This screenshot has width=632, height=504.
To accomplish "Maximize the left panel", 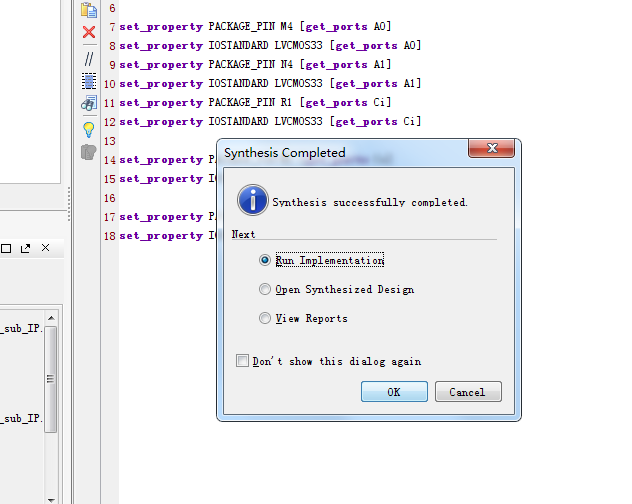I will [x=6, y=248].
